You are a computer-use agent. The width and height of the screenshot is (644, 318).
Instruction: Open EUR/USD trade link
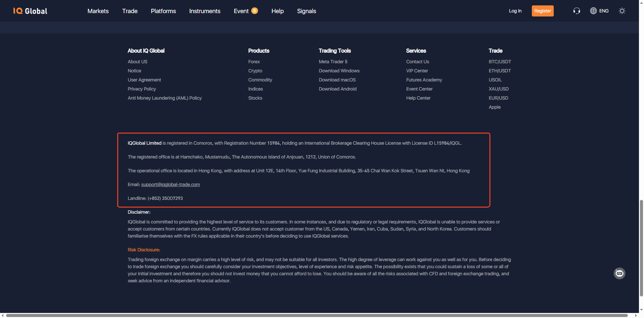pos(498,98)
